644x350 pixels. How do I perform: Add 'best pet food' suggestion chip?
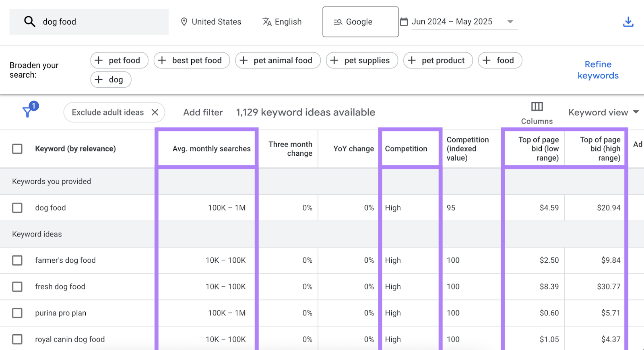(192, 60)
